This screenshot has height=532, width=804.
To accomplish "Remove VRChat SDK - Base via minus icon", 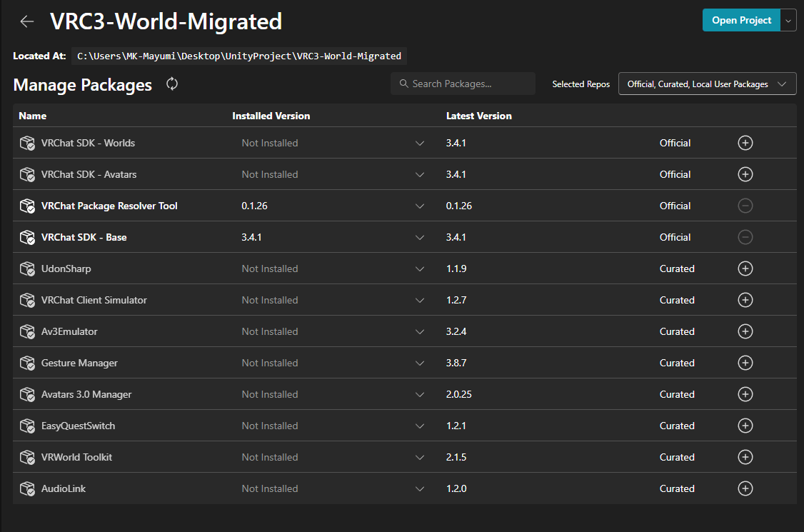I will (745, 237).
